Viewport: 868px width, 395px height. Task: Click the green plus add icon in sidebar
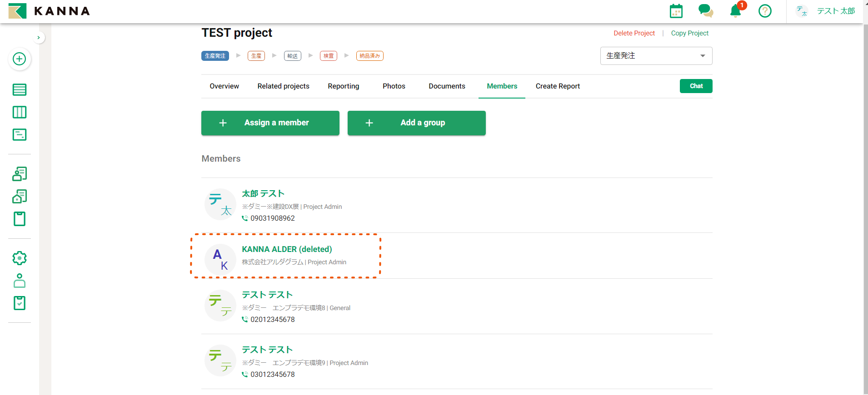point(19,59)
